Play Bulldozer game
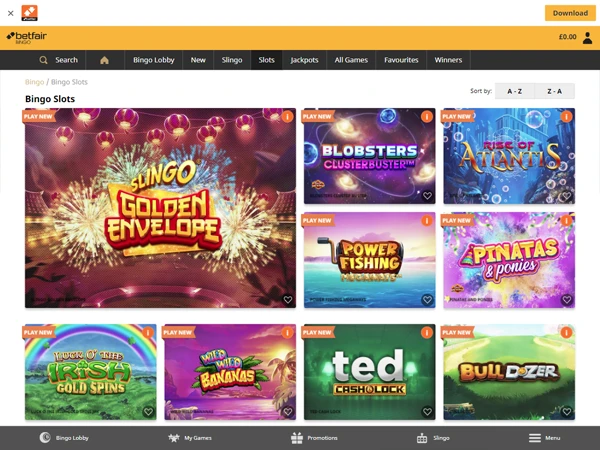This screenshot has width=600, height=450. pos(509,372)
